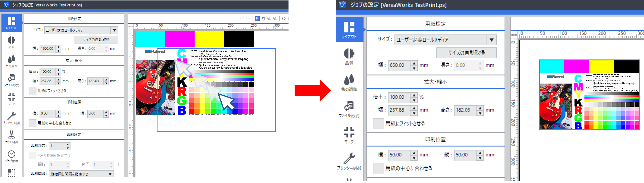
Task: Click the rotate icon in preview toolbar
Action: 284,19
